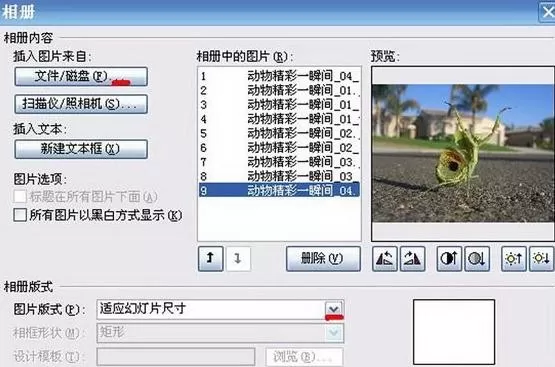The width and height of the screenshot is (555, 367).
Task: Select picture 6 in the album list
Action: pos(279,148)
